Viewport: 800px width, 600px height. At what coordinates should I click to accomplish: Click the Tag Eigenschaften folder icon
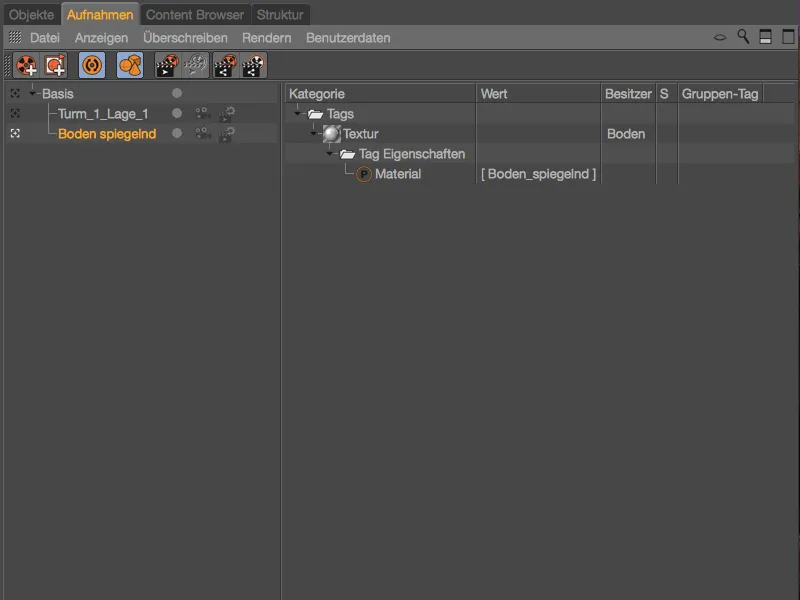tap(347, 154)
